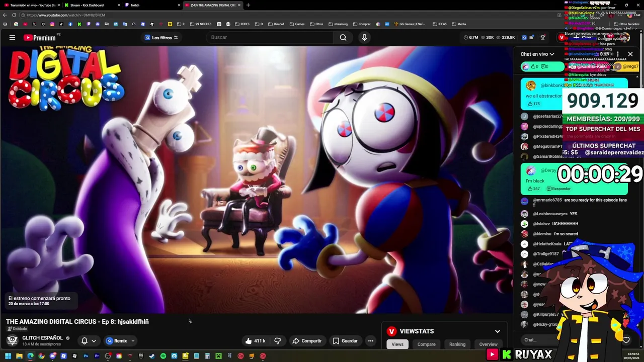
Task: Open the notification bell for GLITCH ESPAÑOL
Action: (85, 341)
